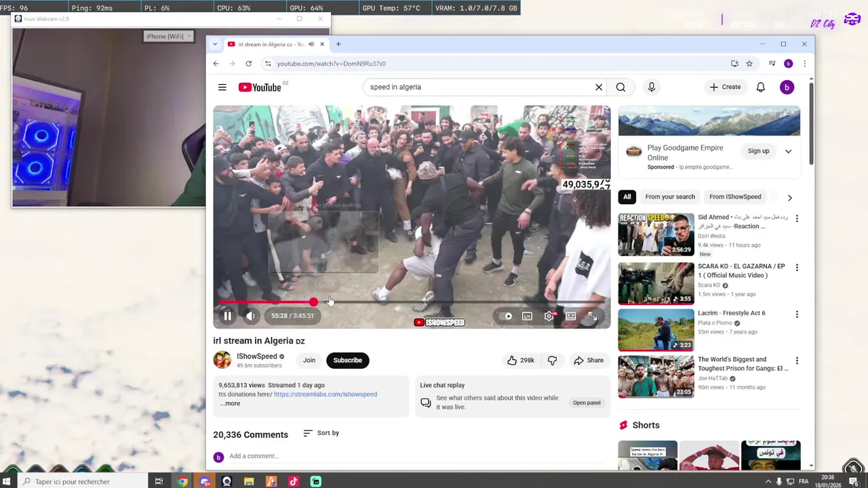Screen dimensions: 868x488
Task: Close the irl stream in Algeria tab
Action: pyautogui.click(x=322, y=44)
